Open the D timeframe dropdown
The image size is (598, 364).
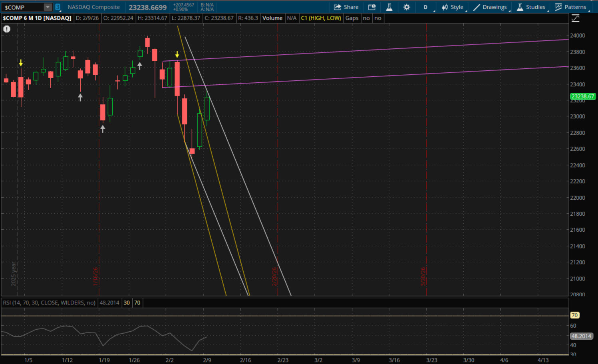(426, 7)
